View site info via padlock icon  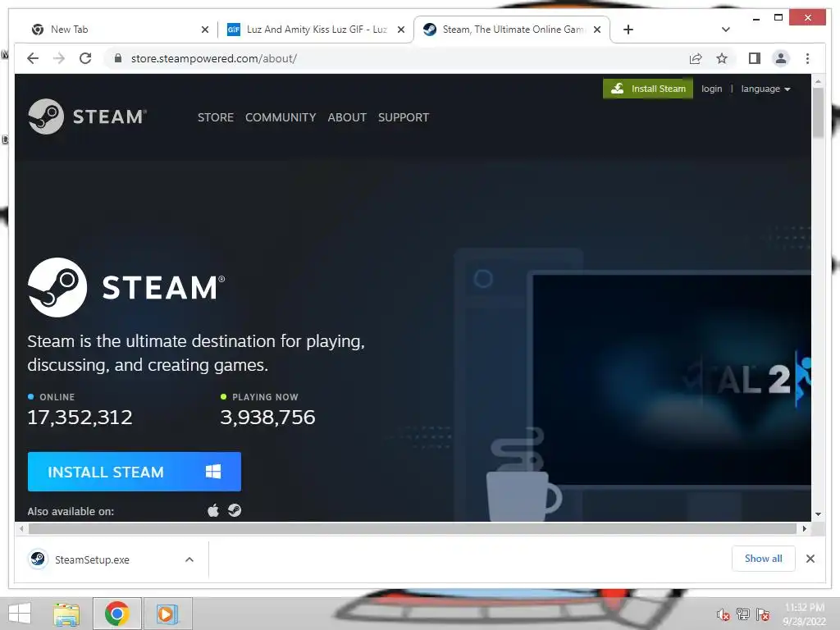118,58
